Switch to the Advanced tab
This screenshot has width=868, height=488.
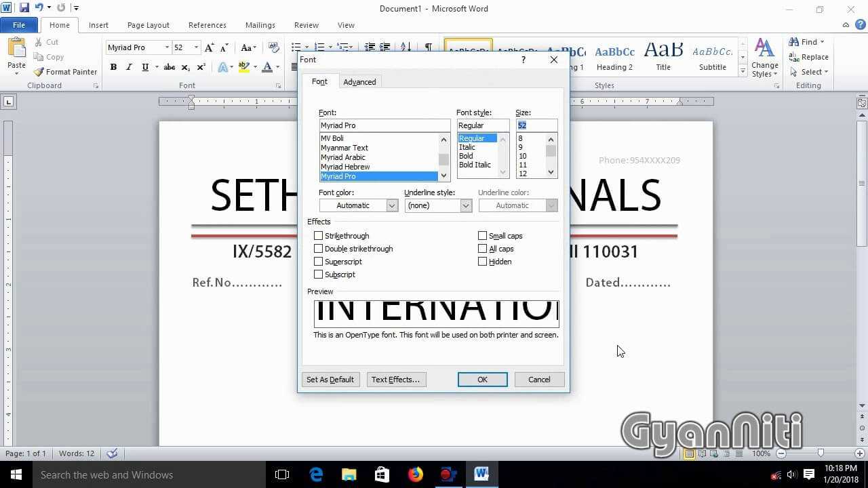359,82
